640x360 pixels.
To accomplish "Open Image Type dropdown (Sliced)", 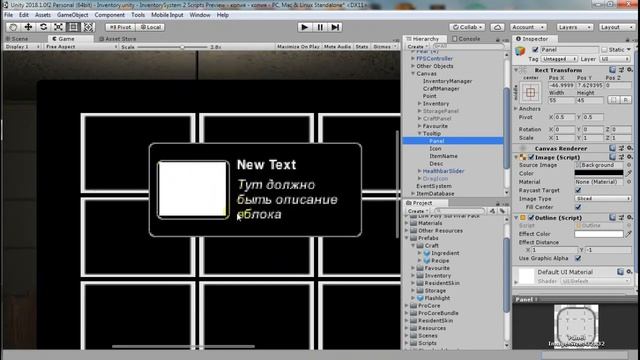I will 603,198.
